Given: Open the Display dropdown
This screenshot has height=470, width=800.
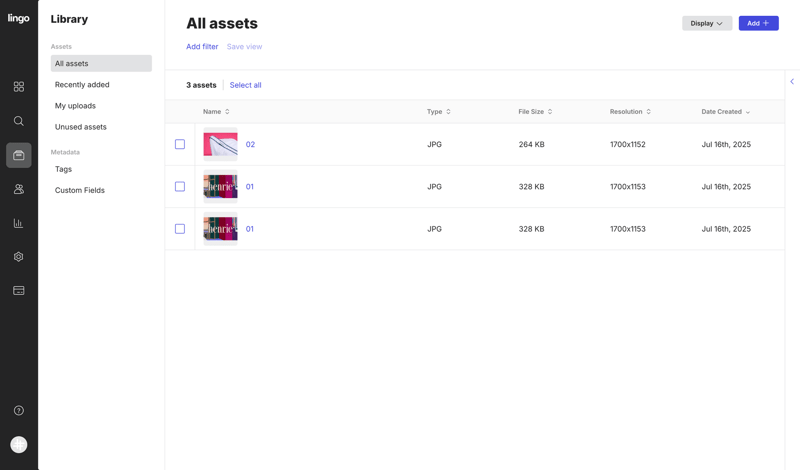Looking at the screenshot, I should pyautogui.click(x=707, y=23).
